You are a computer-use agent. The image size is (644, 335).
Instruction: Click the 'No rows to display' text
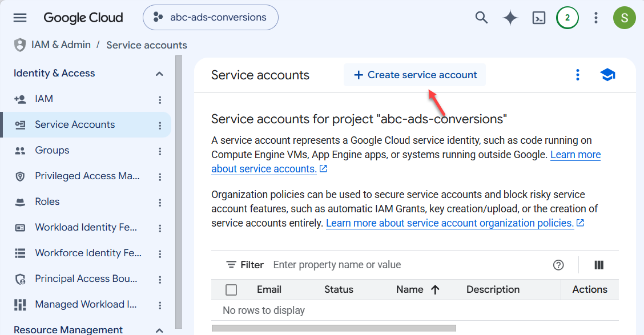(x=264, y=310)
